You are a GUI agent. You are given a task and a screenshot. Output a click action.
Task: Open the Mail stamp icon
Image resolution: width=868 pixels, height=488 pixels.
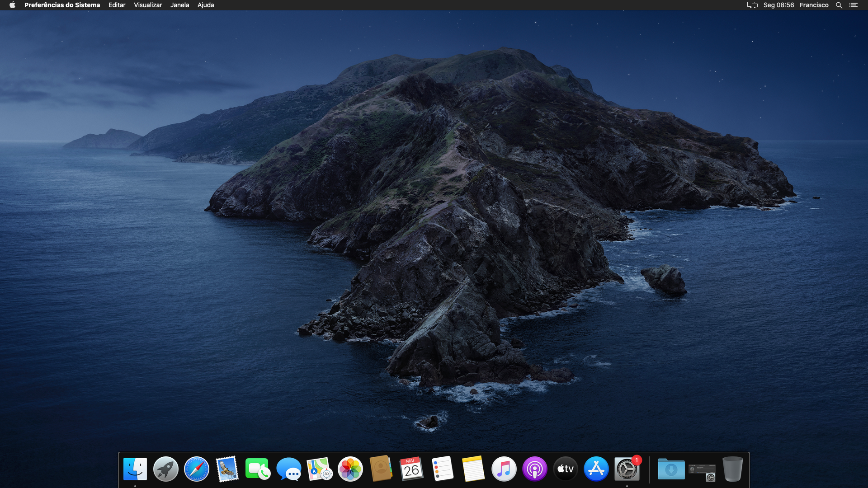click(x=227, y=469)
